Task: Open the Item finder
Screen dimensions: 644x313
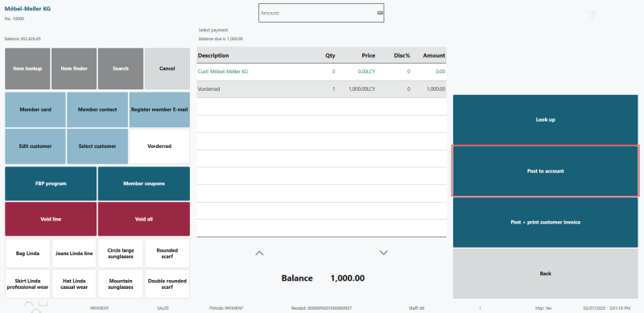Action: click(x=74, y=68)
